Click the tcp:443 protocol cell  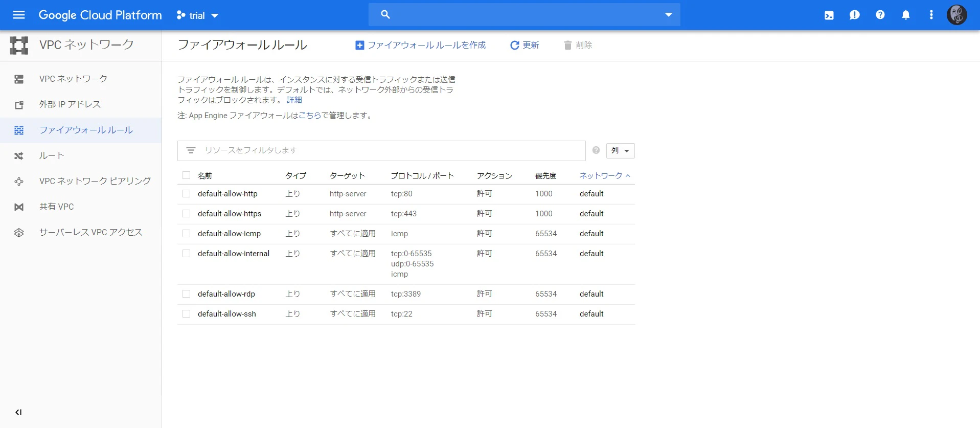click(404, 214)
